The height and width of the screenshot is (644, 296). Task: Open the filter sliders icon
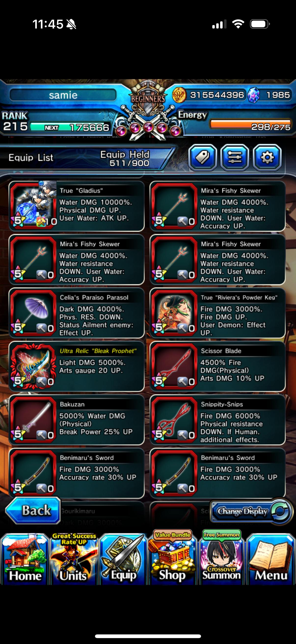coord(235,157)
